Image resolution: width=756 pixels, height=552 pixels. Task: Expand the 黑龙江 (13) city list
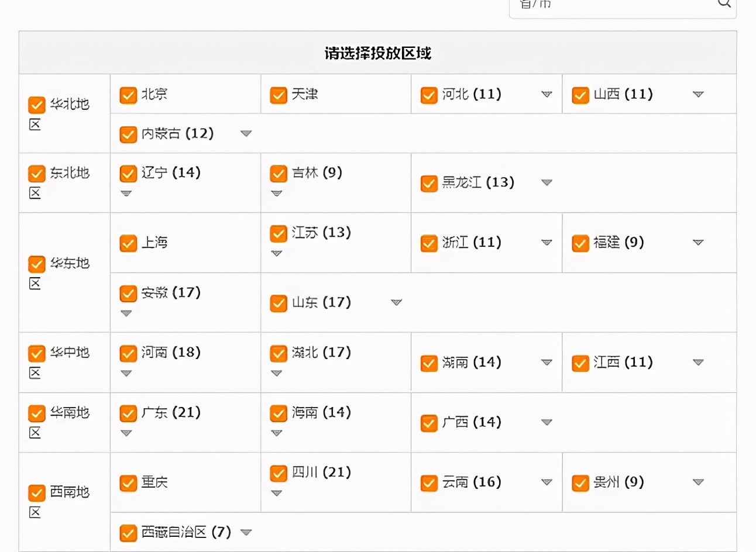pos(547,182)
